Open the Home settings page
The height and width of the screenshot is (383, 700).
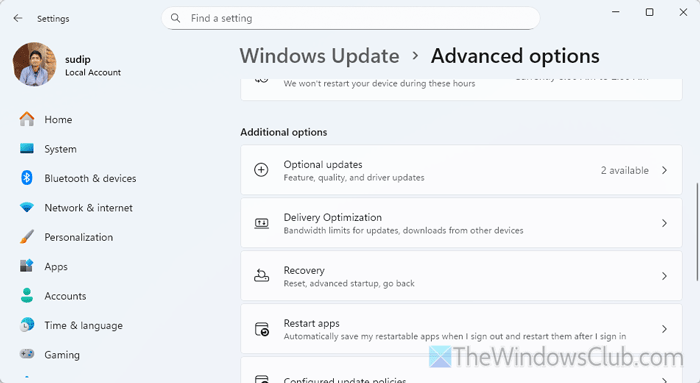(58, 120)
